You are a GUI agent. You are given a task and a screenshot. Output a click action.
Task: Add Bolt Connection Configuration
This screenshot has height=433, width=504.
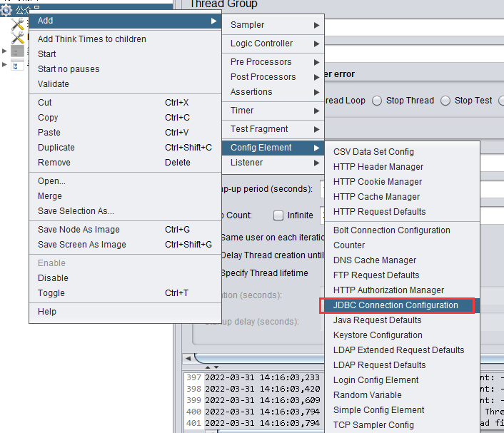click(x=402, y=230)
